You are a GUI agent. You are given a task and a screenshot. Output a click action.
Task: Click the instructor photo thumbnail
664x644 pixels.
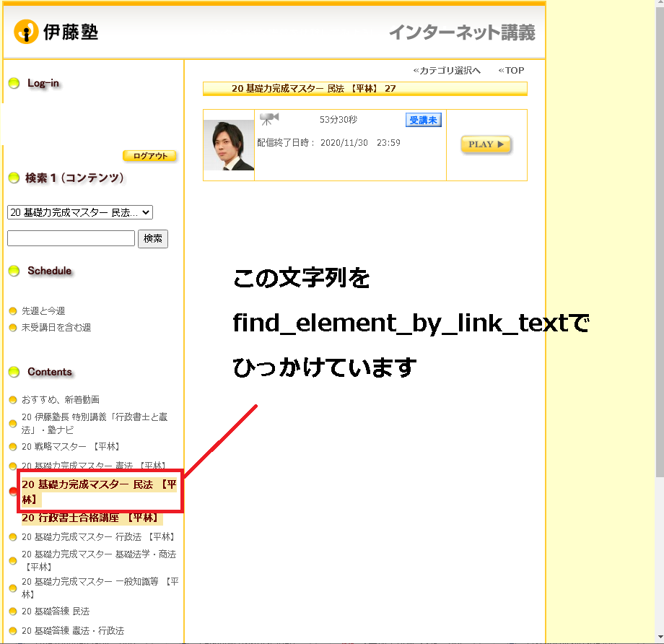click(228, 144)
